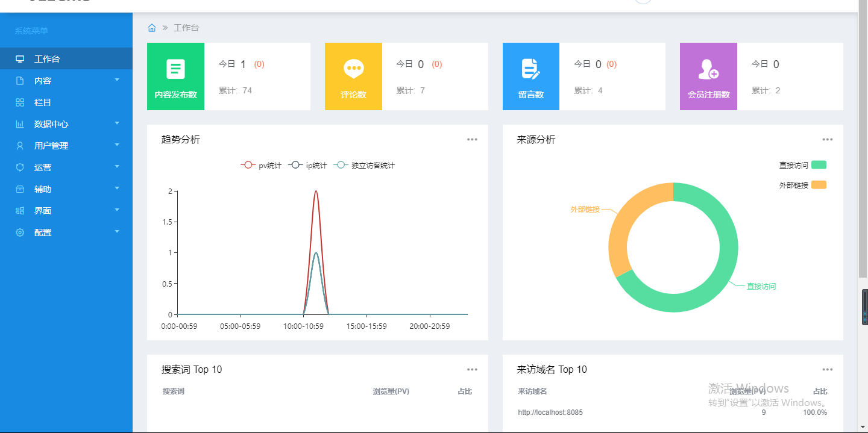Open the 搜索词 Top 10 three-dot menu

point(472,370)
